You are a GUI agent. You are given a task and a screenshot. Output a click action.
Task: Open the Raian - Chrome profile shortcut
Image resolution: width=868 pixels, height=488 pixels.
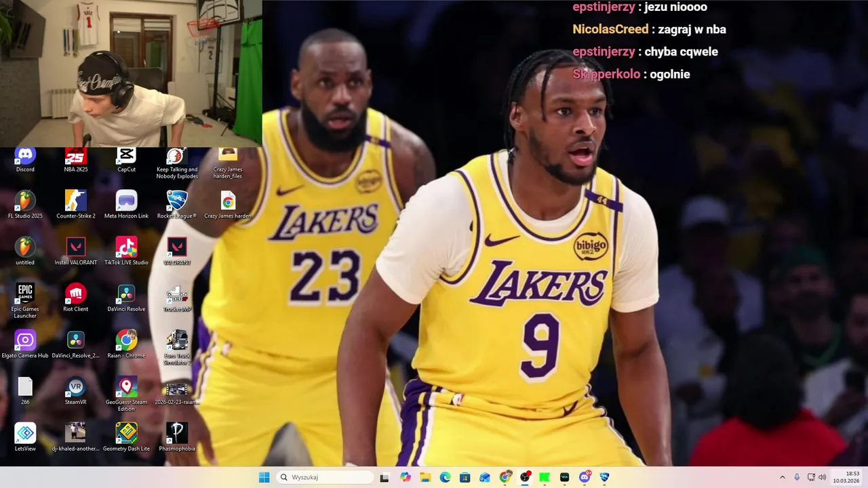coord(126,344)
